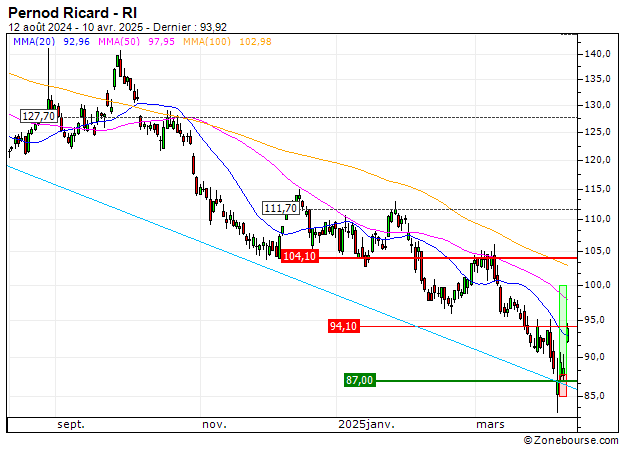Click the Zonebourse.com copyright credit
625x450 pixels.
(571, 440)
